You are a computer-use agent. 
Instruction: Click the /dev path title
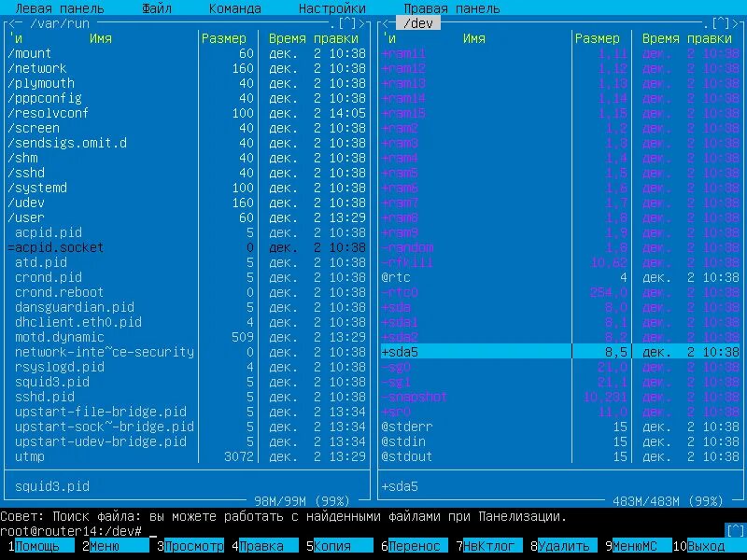point(418,23)
